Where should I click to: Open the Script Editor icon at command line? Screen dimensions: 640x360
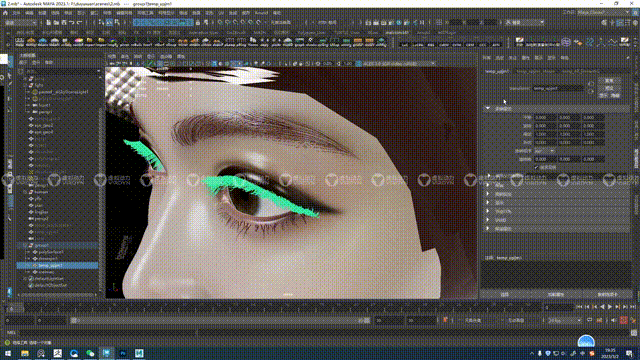coord(634,333)
